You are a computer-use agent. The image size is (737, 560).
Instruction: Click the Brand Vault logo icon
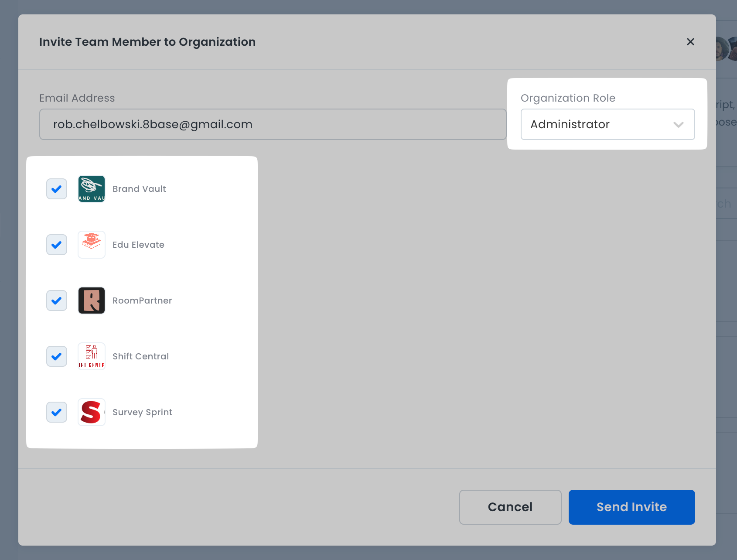[x=92, y=189]
